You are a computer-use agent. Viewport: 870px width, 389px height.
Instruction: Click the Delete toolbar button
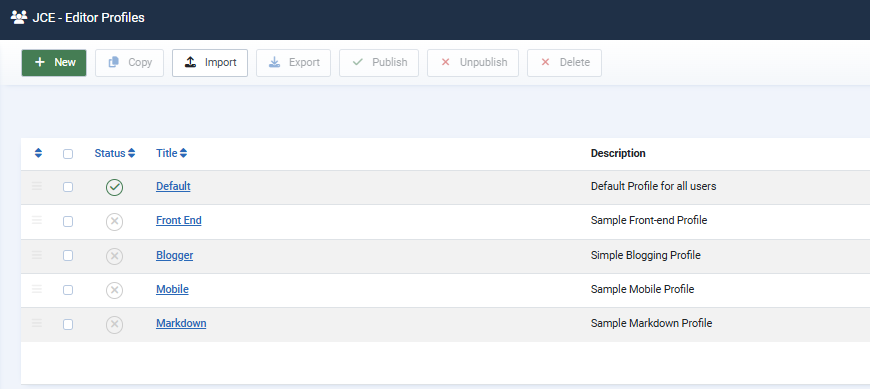click(564, 63)
